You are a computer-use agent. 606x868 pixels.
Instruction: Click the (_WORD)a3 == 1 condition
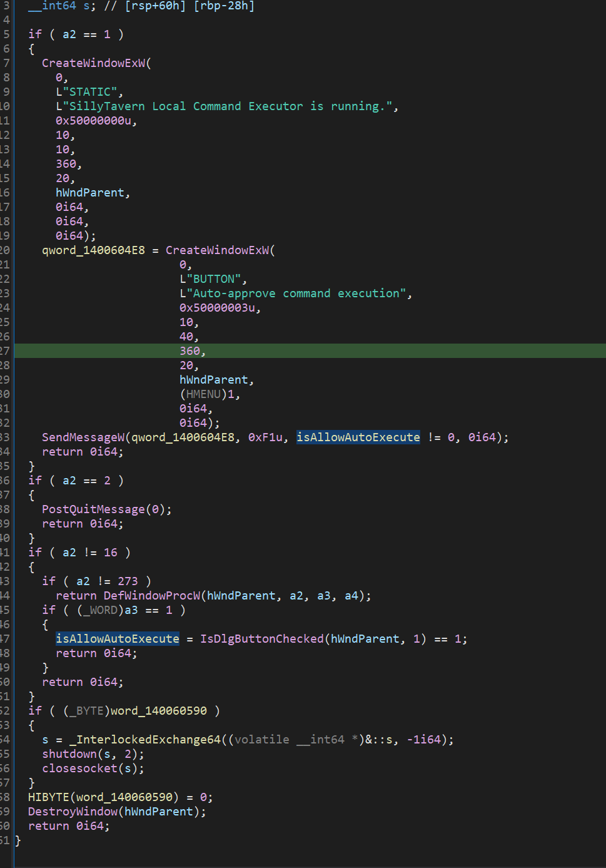tap(125, 610)
